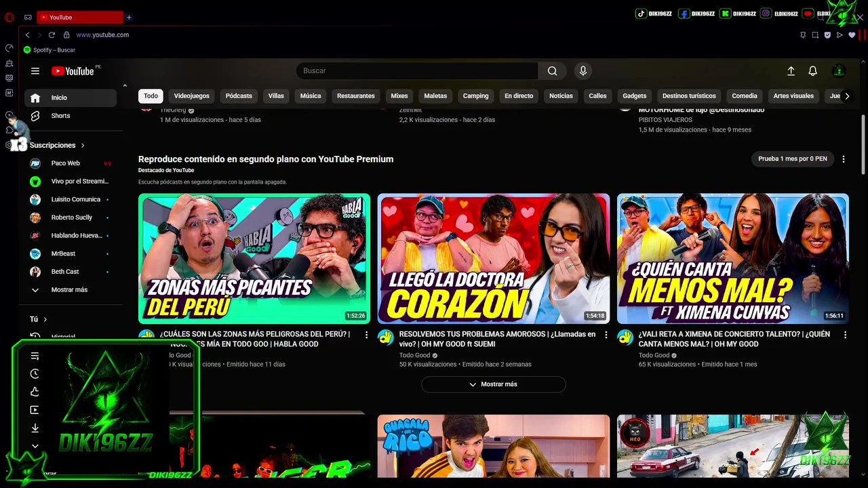Open the account avatar menu
The image size is (868, 488).
coord(839,70)
